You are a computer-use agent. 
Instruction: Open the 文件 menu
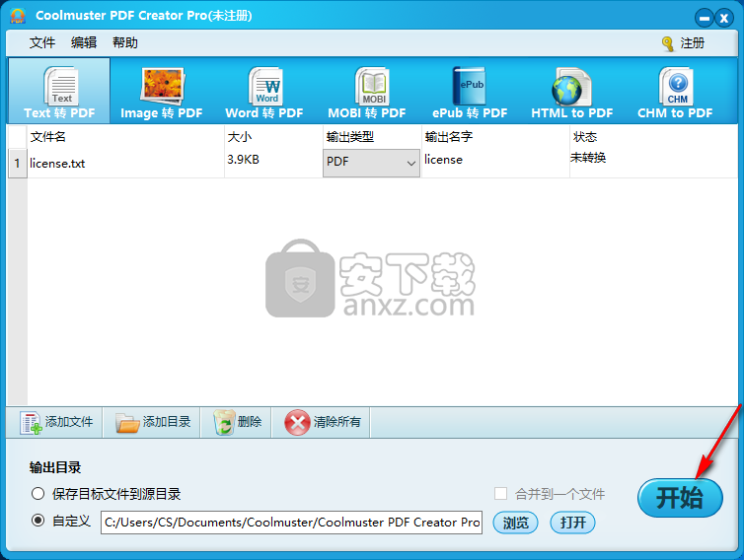(x=42, y=42)
